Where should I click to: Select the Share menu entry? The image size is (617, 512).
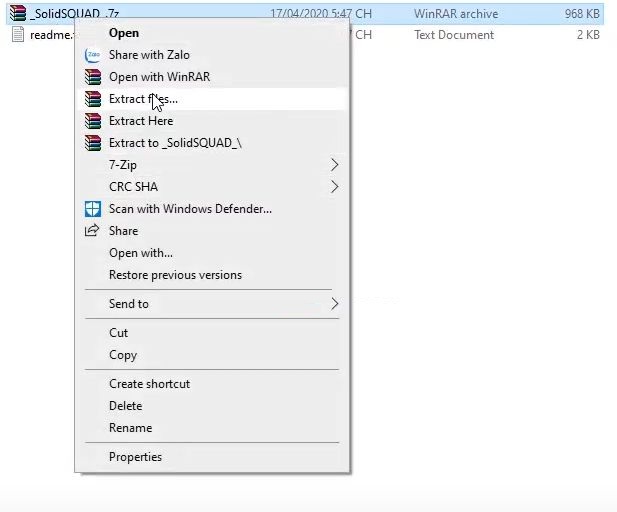tap(211, 231)
